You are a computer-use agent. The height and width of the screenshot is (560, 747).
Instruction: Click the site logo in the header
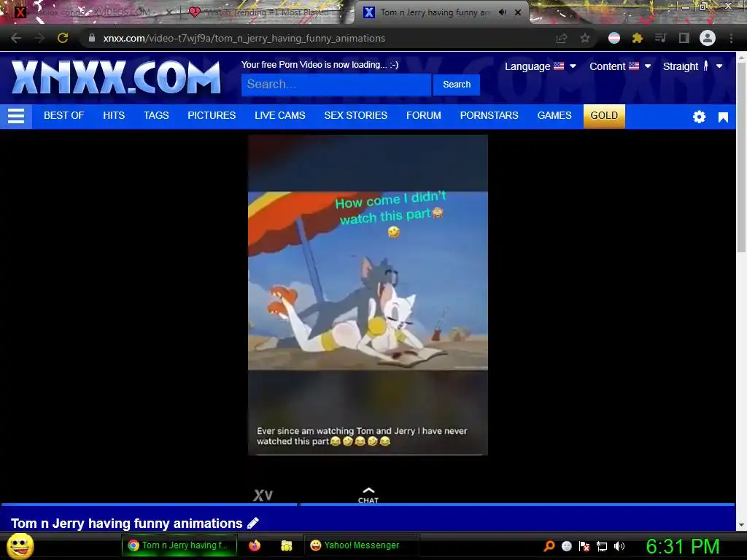(x=116, y=77)
